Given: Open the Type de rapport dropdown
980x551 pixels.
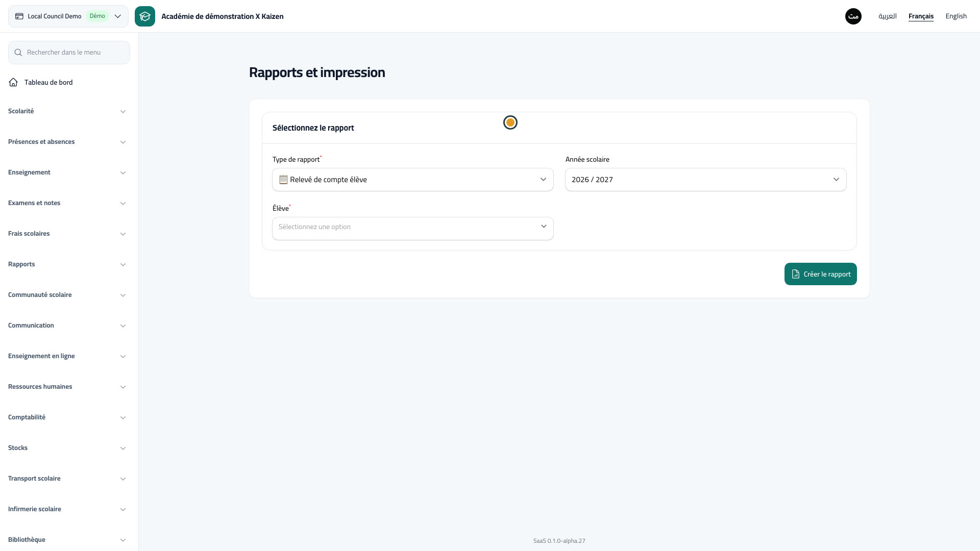Looking at the screenshot, I should click(413, 180).
